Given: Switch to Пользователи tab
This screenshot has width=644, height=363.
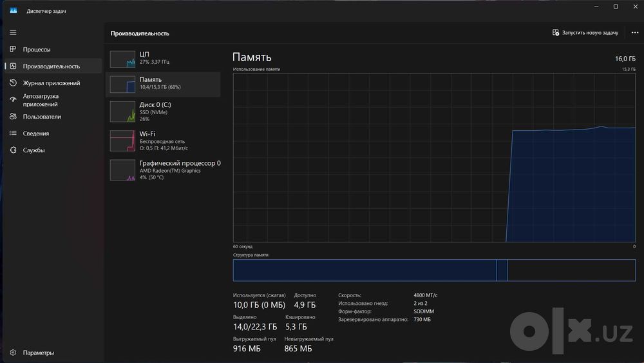Looking at the screenshot, I should tap(42, 117).
